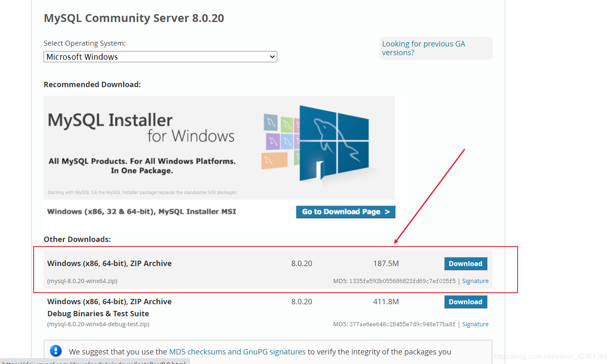This screenshot has height=364, width=611.
Task: Click the '411.8M' size value
Action: click(386, 302)
